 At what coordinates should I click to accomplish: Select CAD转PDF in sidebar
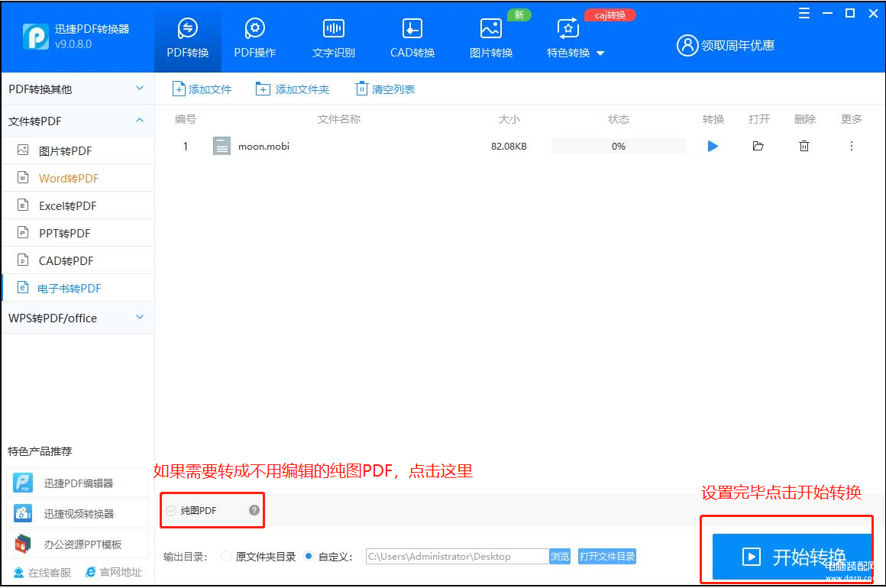[78, 261]
